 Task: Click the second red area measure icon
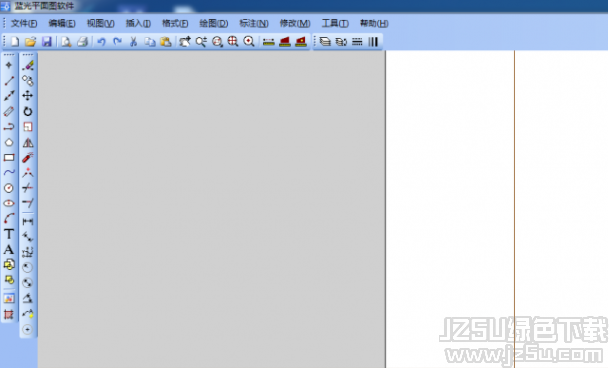point(301,42)
